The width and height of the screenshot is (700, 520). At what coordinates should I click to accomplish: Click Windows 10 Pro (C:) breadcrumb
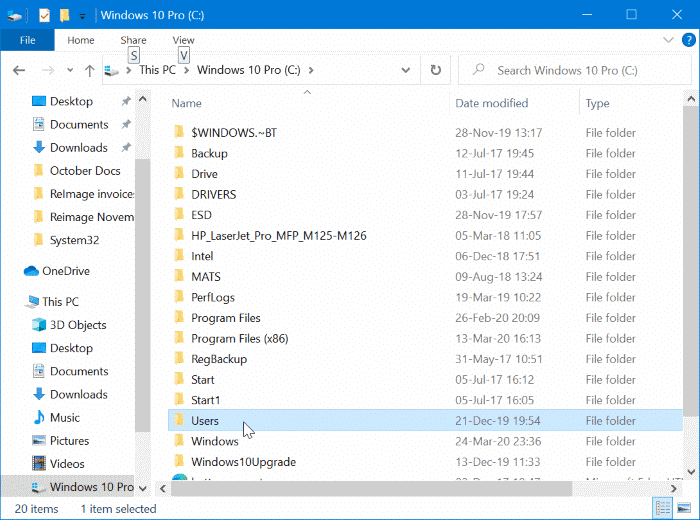pos(249,70)
